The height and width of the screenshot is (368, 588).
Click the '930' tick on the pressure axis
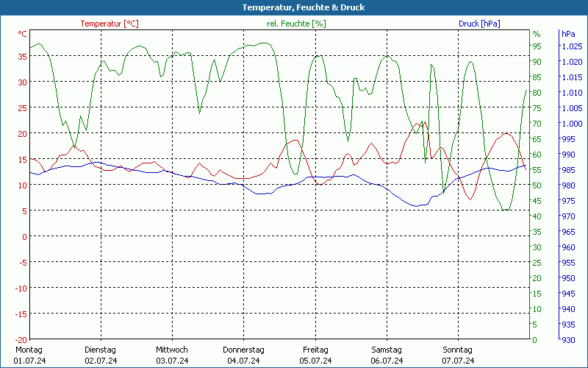click(x=568, y=340)
